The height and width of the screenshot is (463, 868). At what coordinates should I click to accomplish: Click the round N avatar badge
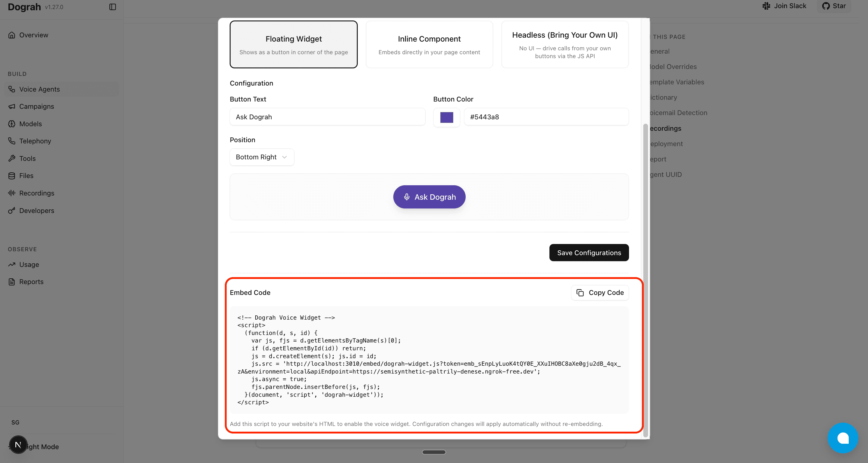point(18,445)
